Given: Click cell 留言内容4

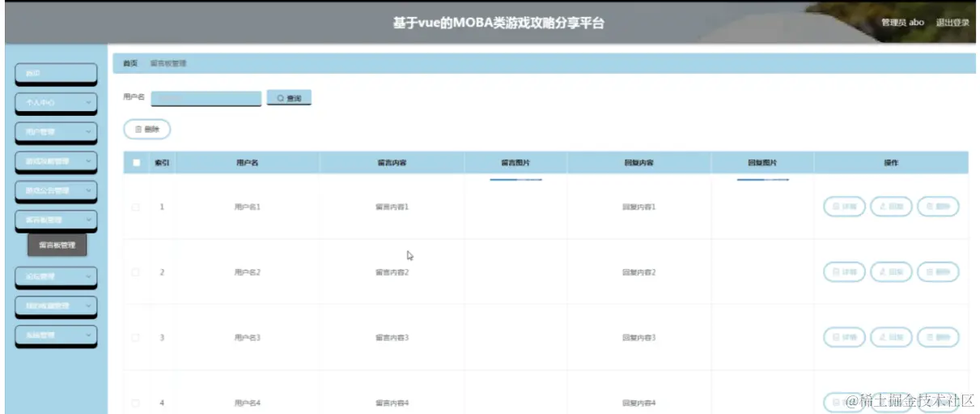Looking at the screenshot, I should coord(392,403).
